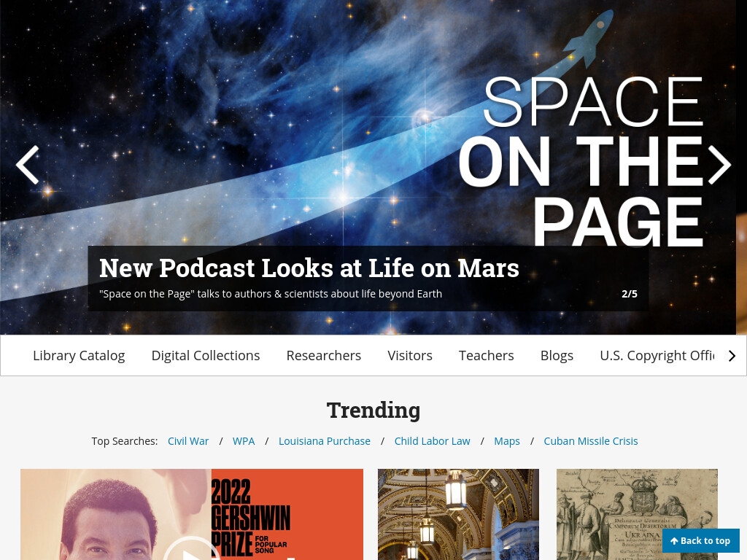
Task: Open the ornate ceiling lantern thumbnail
Action: coord(458,514)
